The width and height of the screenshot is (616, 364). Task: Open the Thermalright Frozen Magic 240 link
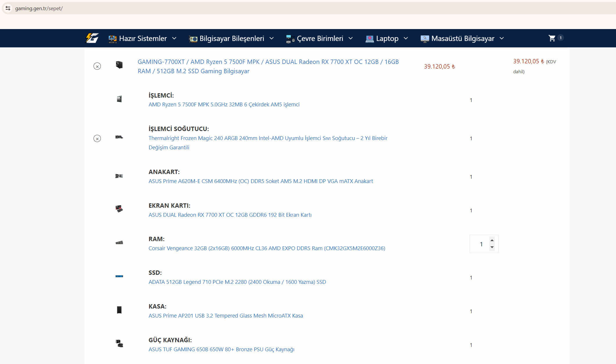click(x=268, y=143)
